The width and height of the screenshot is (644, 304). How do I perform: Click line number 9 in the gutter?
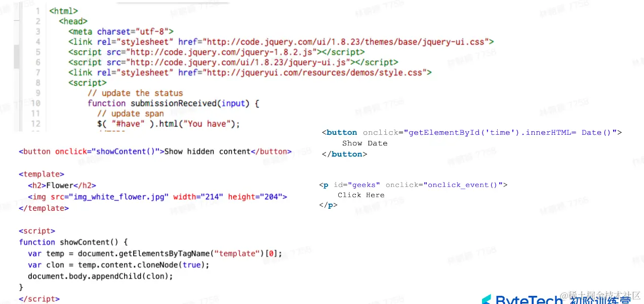coord(38,93)
